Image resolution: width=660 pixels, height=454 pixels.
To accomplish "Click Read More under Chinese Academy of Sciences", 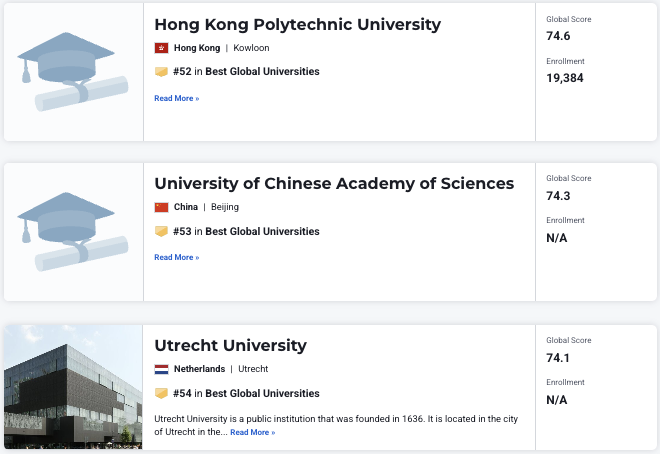I will point(177,257).
